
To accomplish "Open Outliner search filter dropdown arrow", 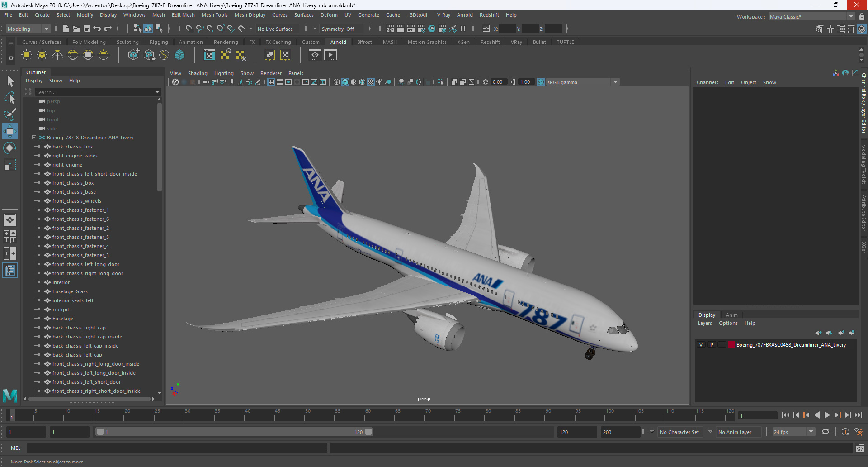I will tap(157, 92).
